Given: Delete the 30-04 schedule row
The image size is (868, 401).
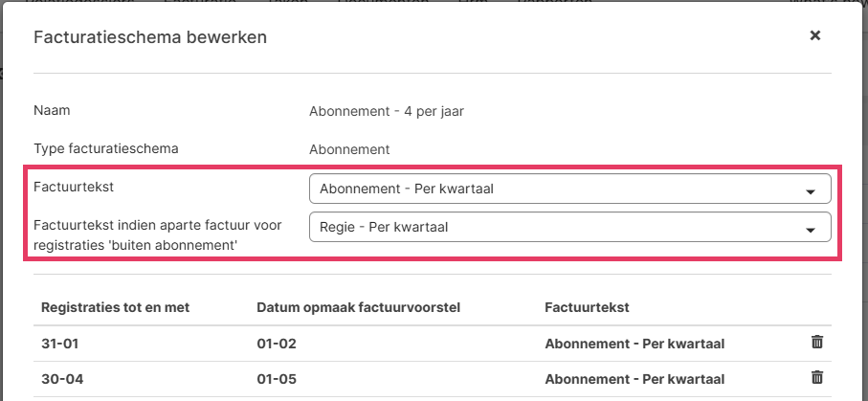Looking at the screenshot, I should tap(816, 377).
